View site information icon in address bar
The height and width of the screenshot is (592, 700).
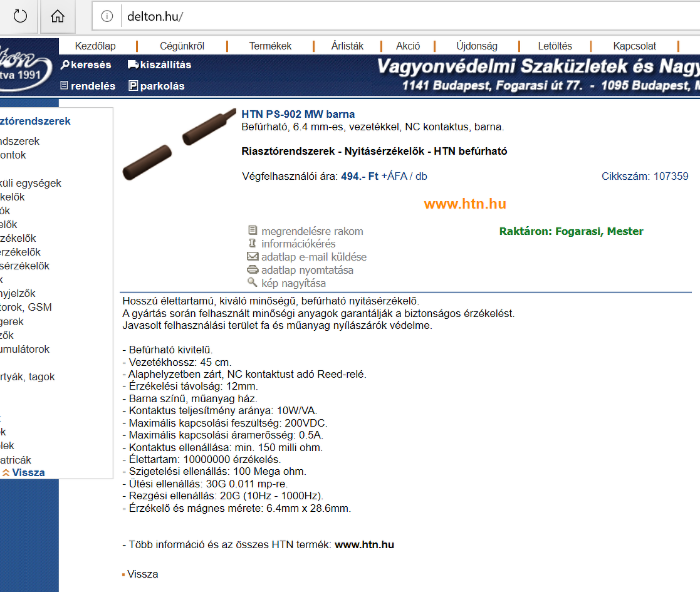[107, 16]
